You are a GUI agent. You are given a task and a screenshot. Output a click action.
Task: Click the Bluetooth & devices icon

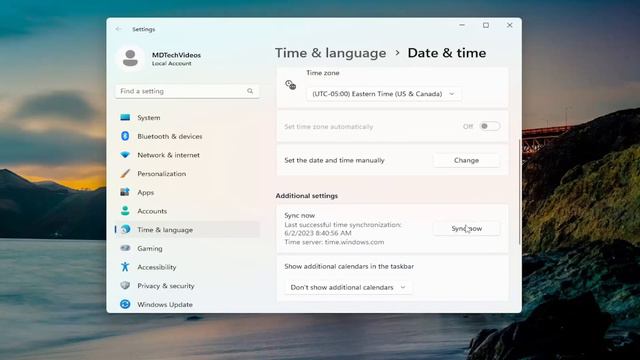[x=125, y=136]
